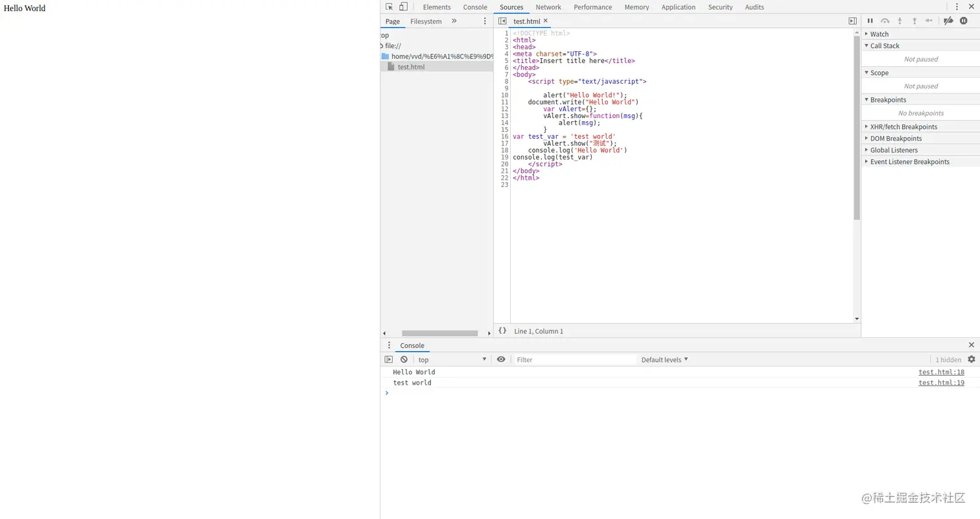
Task: Create a live expression with eye icon
Action: click(x=501, y=359)
